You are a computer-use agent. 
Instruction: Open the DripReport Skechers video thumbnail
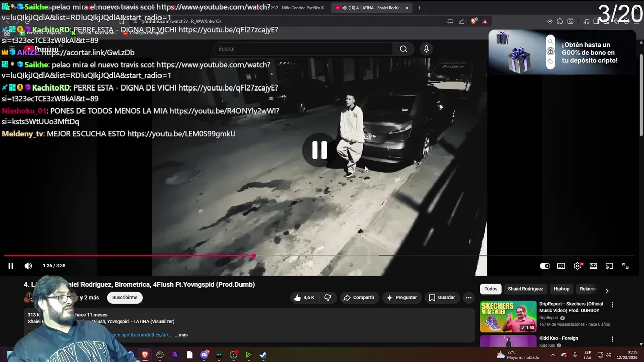tap(508, 317)
